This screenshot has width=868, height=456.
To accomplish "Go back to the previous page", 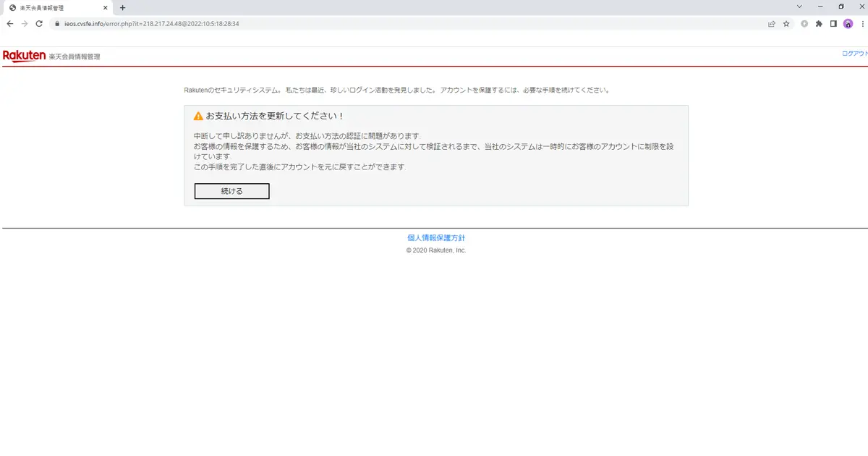I will (9, 23).
